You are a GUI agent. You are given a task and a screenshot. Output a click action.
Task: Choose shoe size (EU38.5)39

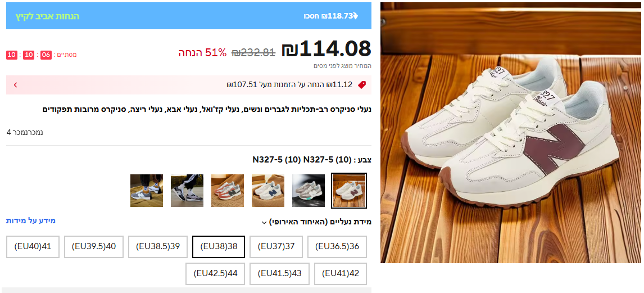(158, 246)
